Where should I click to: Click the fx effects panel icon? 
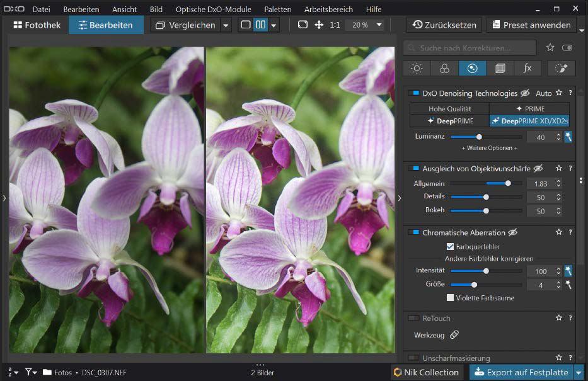tap(527, 68)
